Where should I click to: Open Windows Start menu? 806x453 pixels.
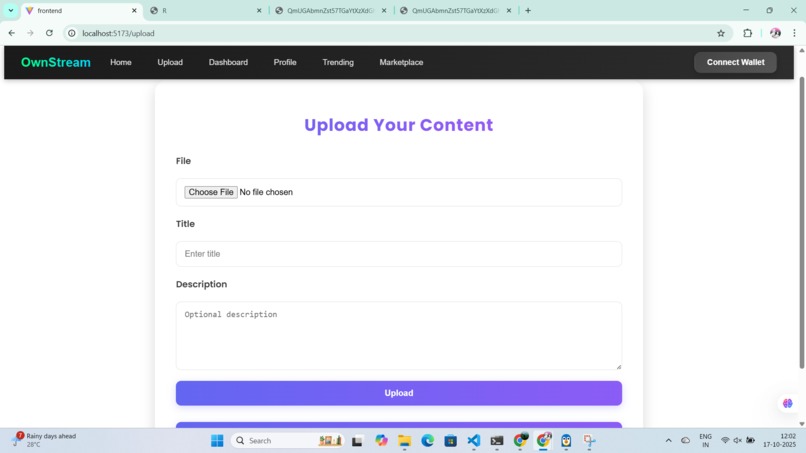tap(217, 441)
